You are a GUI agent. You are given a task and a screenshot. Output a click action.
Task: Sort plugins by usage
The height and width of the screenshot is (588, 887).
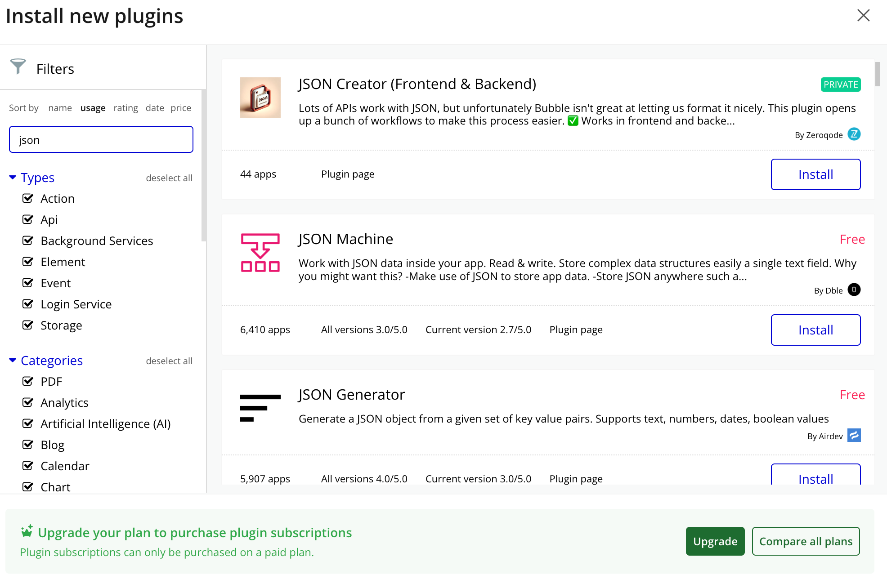[x=93, y=108]
